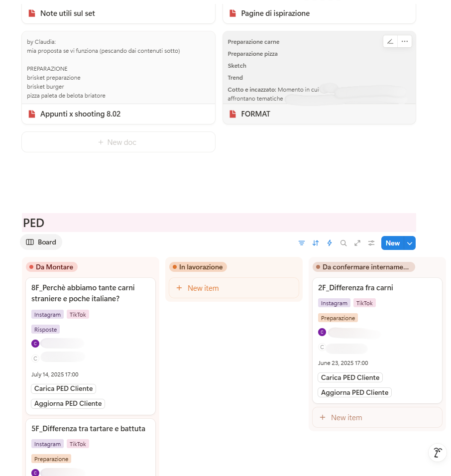
Task: Click the Risposte tag in 8F card
Action: click(x=45, y=330)
